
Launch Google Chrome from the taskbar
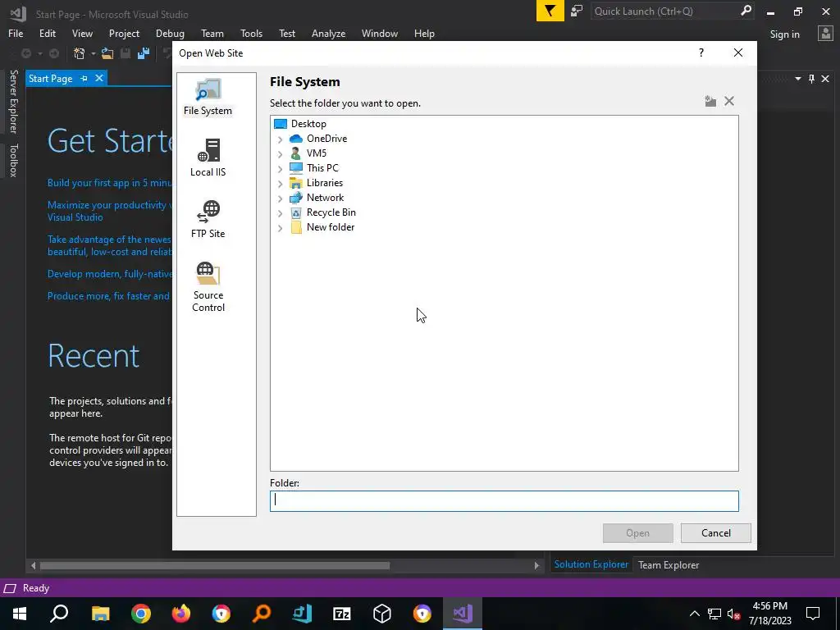pyautogui.click(x=141, y=614)
